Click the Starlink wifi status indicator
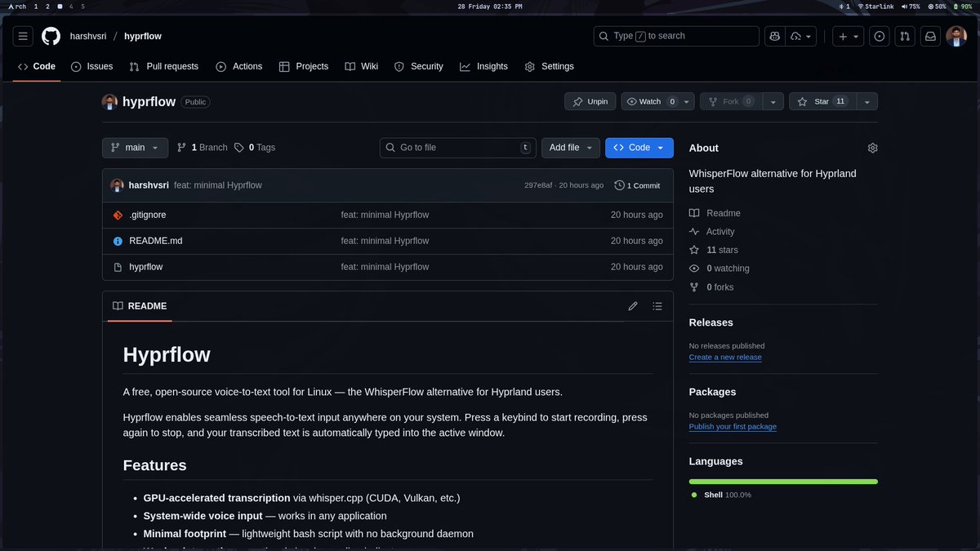The image size is (980, 551). (x=875, y=7)
